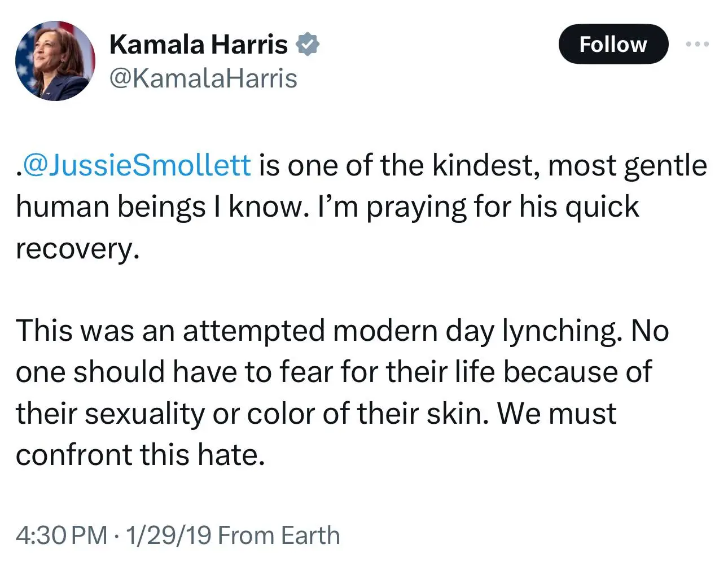The image size is (728, 562).
Task: Click the From Earth location label
Action: (x=279, y=535)
